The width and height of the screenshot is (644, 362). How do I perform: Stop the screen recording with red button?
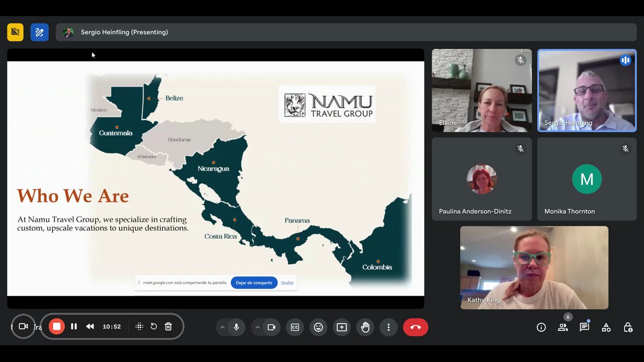57,326
